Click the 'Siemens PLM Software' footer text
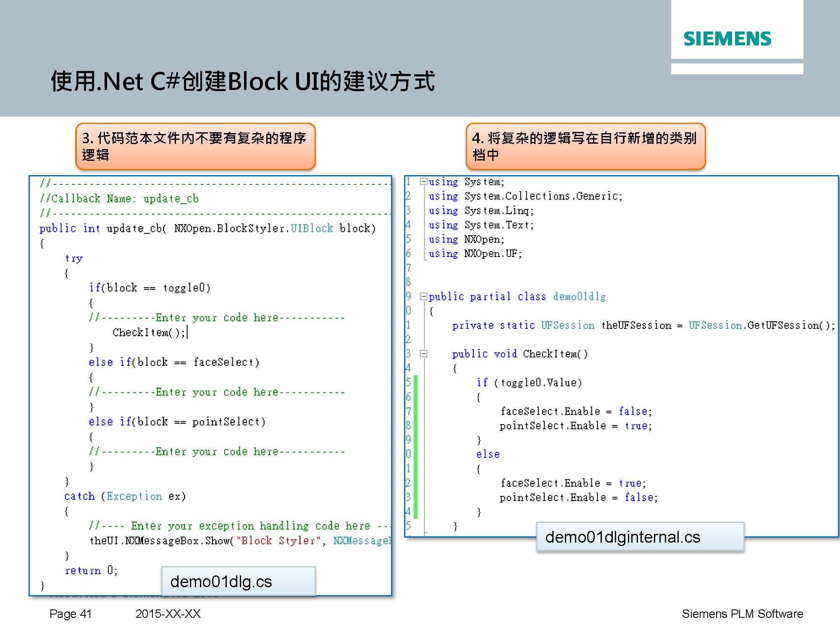Viewport: 840px width, 630px height. click(743, 614)
